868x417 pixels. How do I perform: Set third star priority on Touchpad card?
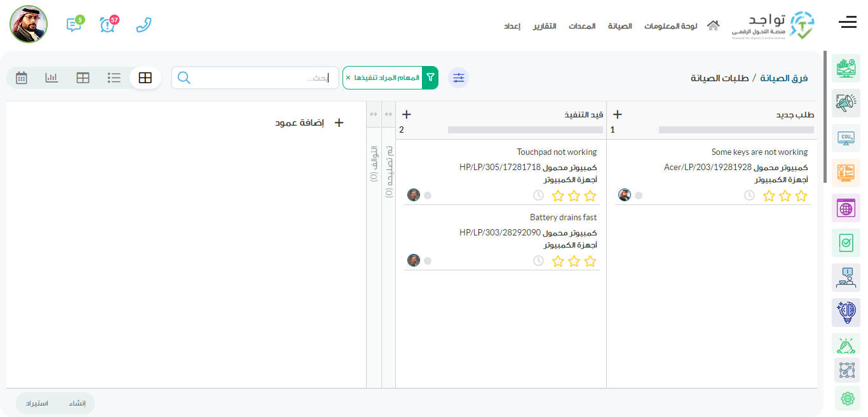(558, 195)
